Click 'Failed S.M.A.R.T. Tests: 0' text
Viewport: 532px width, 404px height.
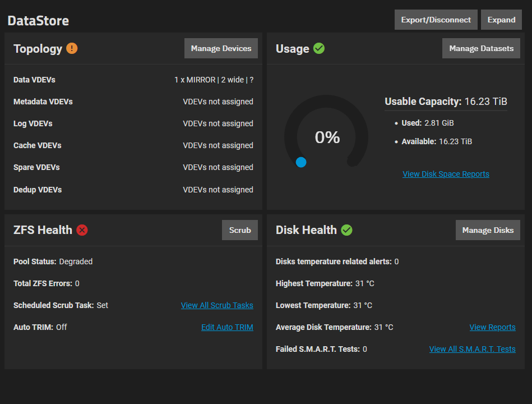(x=321, y=349)
